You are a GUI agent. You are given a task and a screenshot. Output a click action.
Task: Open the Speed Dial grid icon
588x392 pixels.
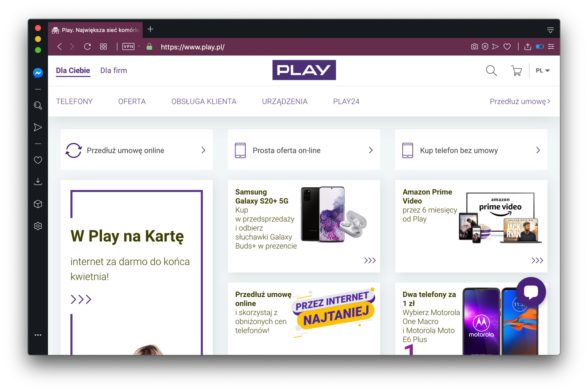point(103,46)
